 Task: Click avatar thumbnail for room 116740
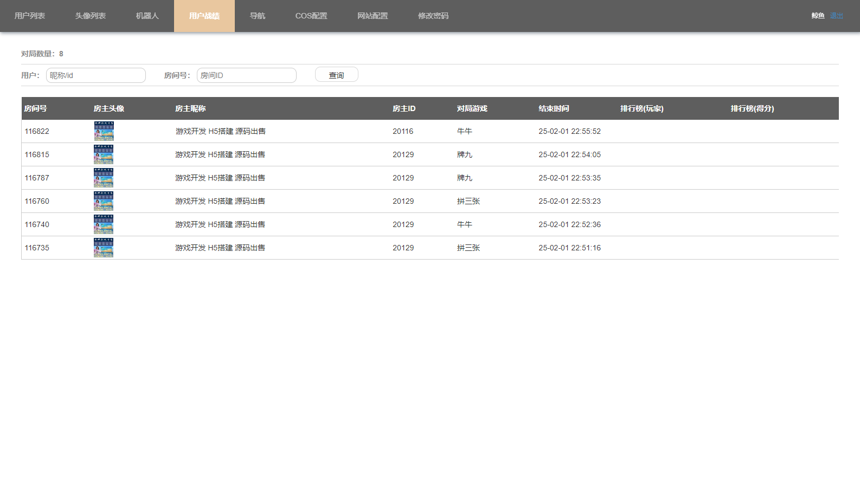[x=104, y=224]
